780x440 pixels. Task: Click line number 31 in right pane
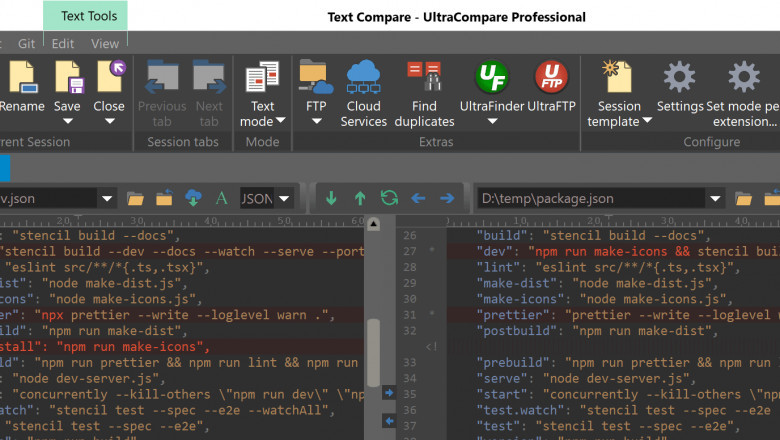(x=410, y=315)
